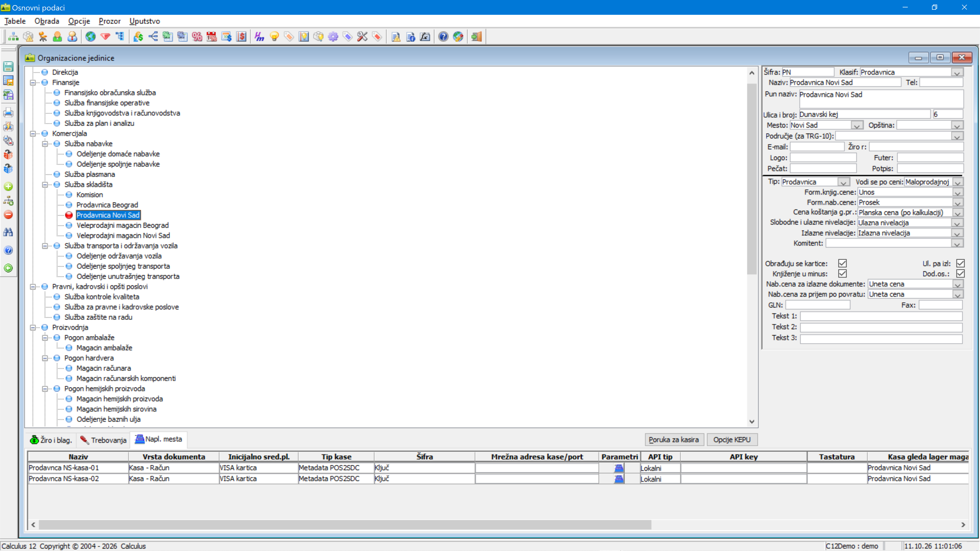
Task: Click the Opcije KEPU button
Action: click(732, 440)
